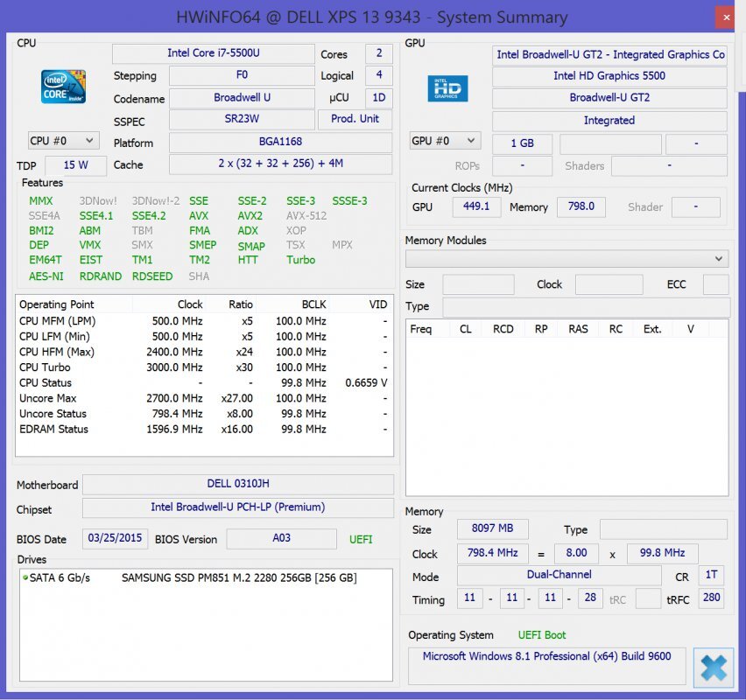
Task: Click the green SATA drive status indicator
Action: pos(25,577)
